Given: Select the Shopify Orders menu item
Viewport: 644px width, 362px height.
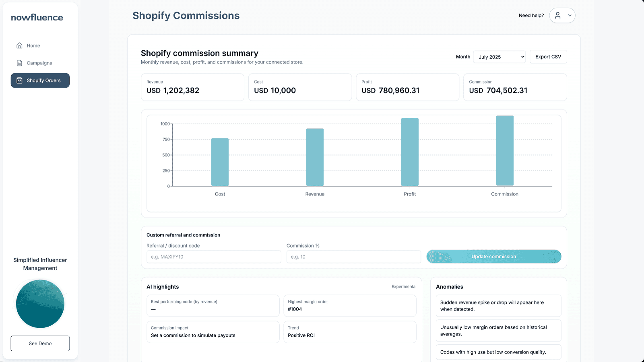Looking at the screenshot, I should click(x=40, y=80).
